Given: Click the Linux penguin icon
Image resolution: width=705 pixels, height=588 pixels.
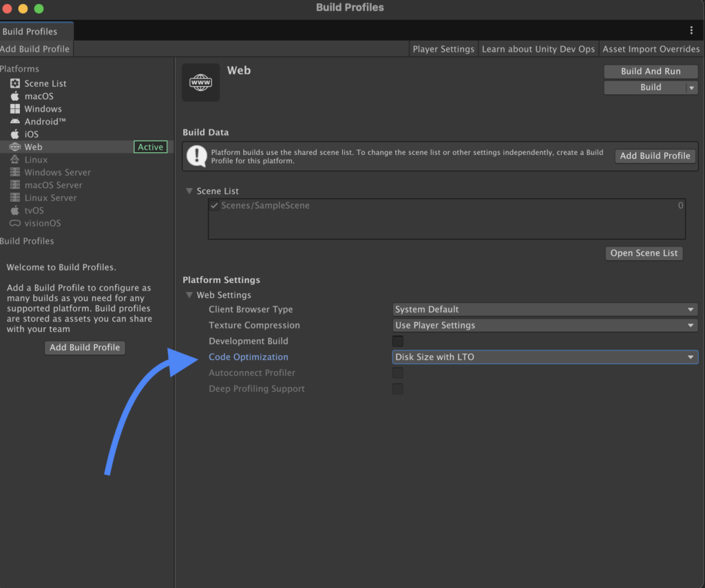Looking at the screenshot, I should click(14, 160).
